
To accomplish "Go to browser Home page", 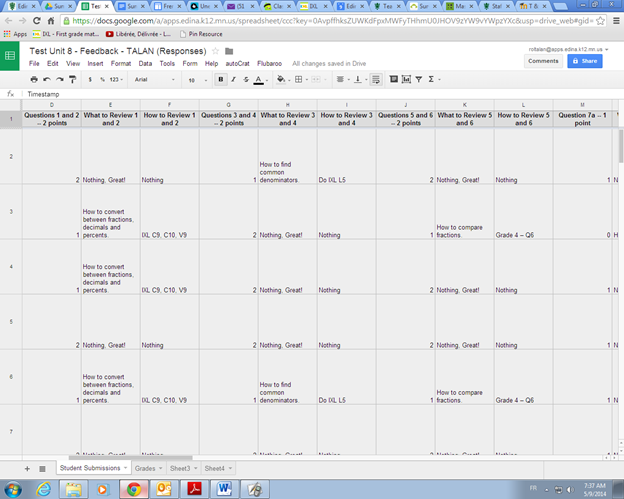I will pyautogui.click(x=51, y=21).
